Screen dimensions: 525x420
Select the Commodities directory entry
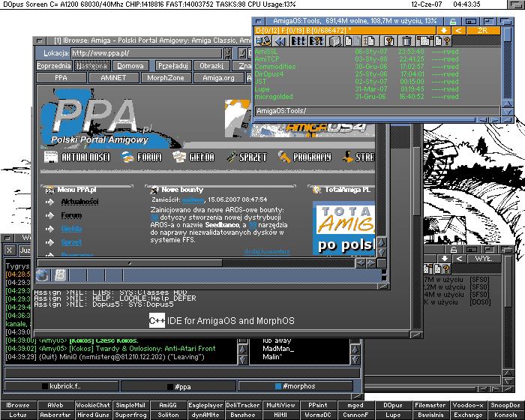click(275, 66)
